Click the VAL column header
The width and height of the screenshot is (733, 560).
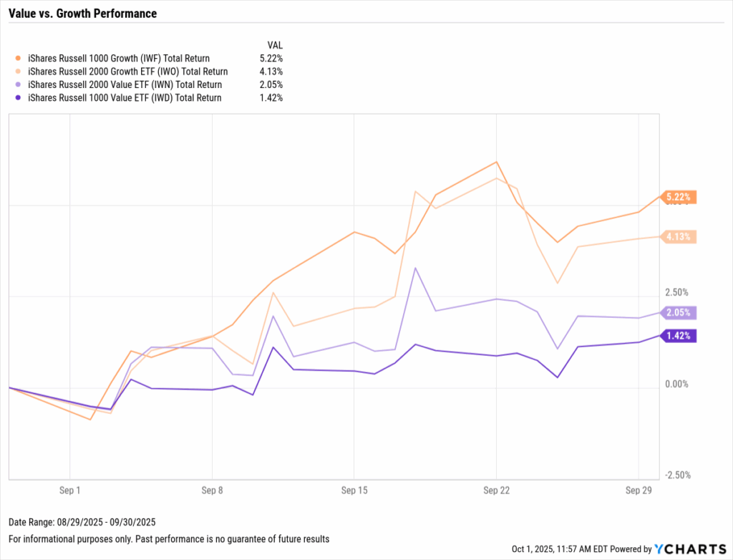click(274, 44)
